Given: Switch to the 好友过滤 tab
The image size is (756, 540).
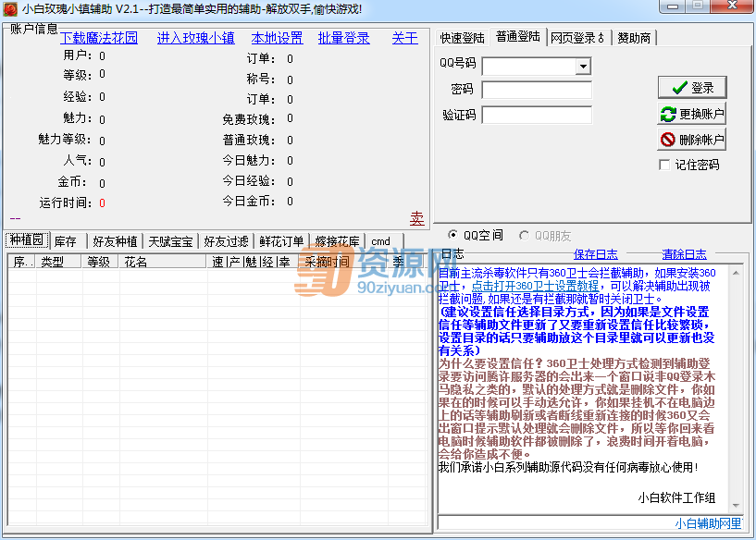Looking at the screenshot, I should point(226,241).
